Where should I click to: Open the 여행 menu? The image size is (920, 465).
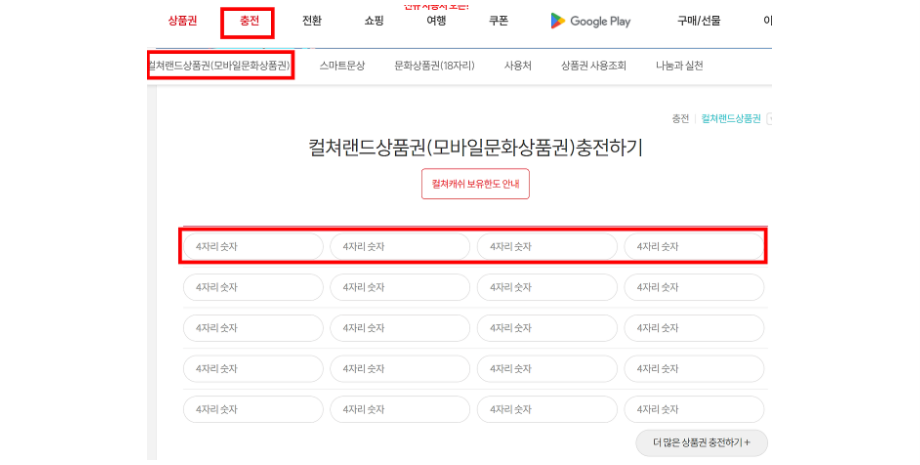click(x=436, y=21)
